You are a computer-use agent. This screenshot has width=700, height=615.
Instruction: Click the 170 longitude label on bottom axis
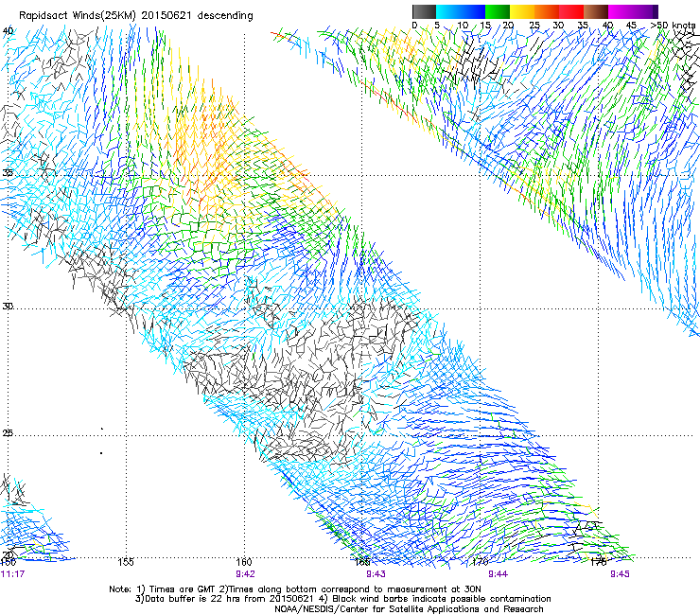coord(481,562)
